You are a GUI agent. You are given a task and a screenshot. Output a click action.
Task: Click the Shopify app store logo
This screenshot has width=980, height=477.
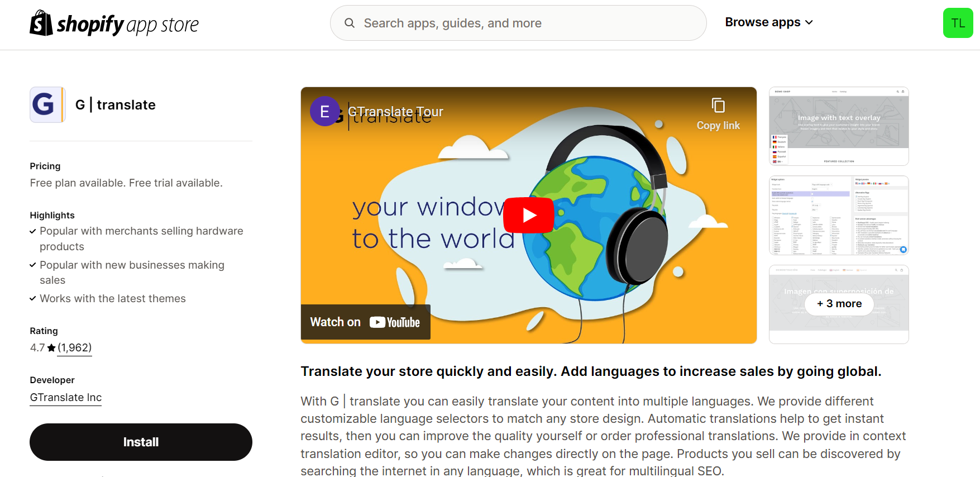click(x=114, y=23)
